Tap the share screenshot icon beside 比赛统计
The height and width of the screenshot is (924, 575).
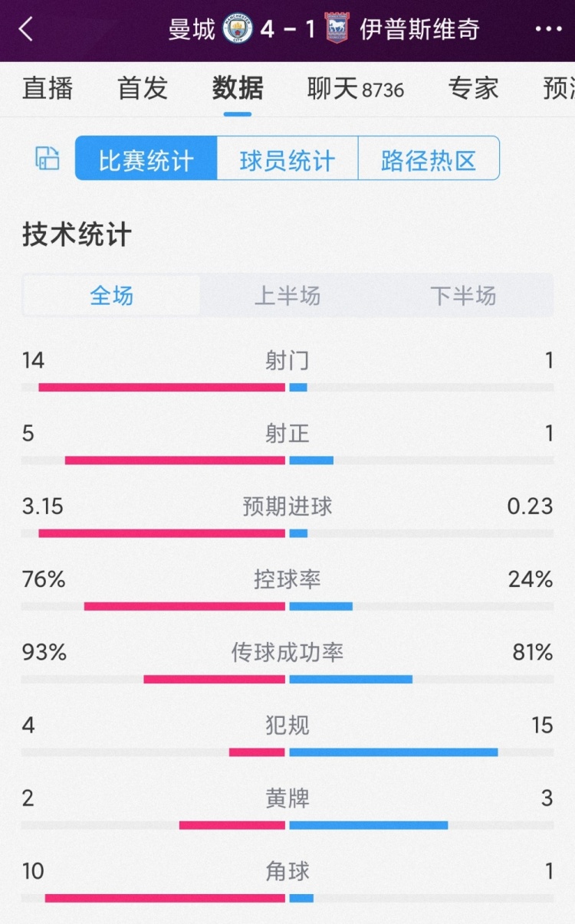[48, 159]
